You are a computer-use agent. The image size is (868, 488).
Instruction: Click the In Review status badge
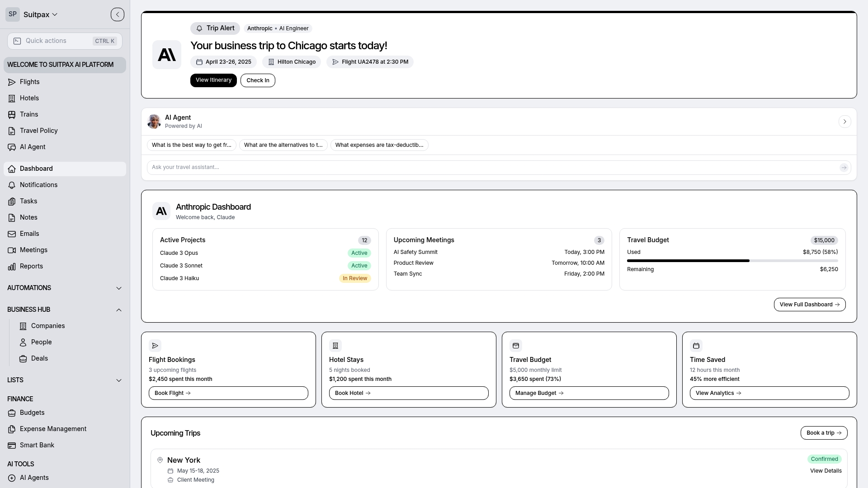(x=355, y=278)
